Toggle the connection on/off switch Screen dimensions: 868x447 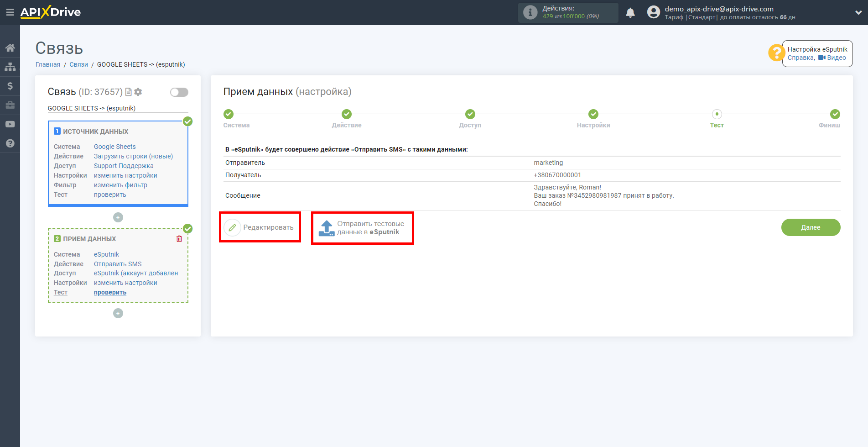click(x=179, y=92)
